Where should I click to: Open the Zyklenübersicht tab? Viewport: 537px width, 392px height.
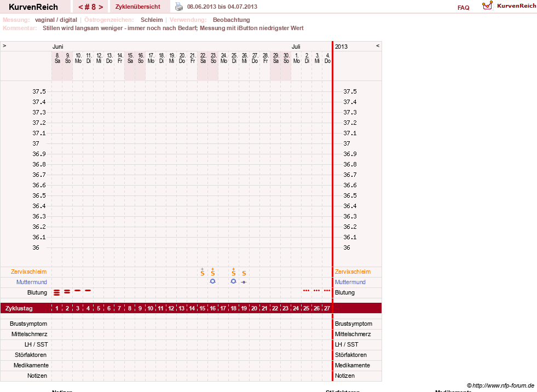tap(138, 7)
